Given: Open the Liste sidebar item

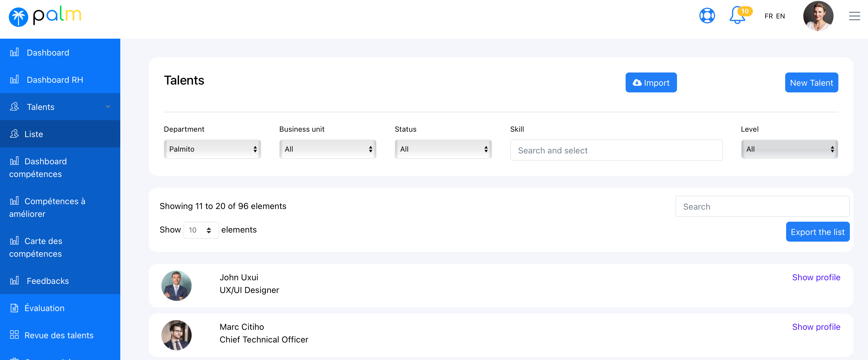Looking at the screenshot, I should 34,134.
